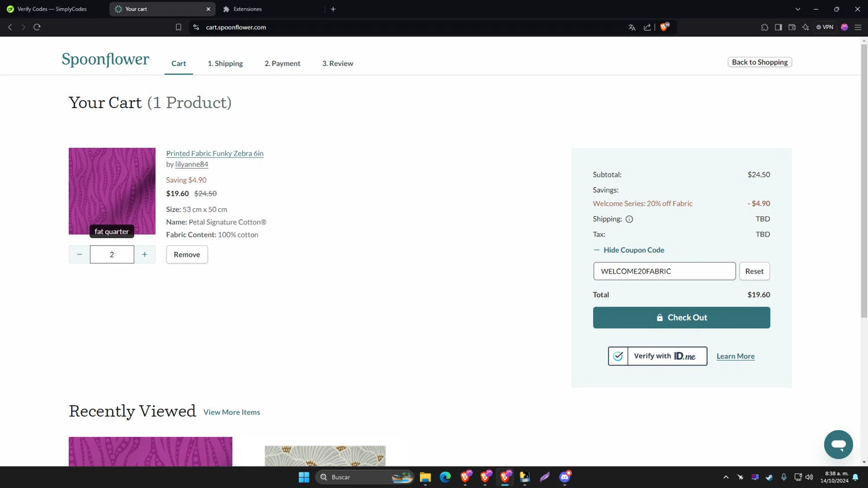The width and height of the screenshot is (868, 488).
Task: Open Discord from the taskbar
Action: [x=565, y=477]
